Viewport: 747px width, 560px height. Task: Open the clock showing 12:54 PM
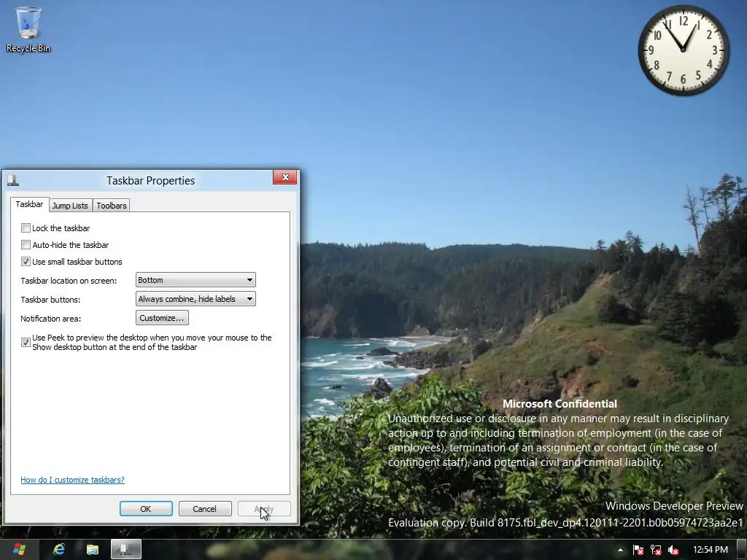pos(710,550)
